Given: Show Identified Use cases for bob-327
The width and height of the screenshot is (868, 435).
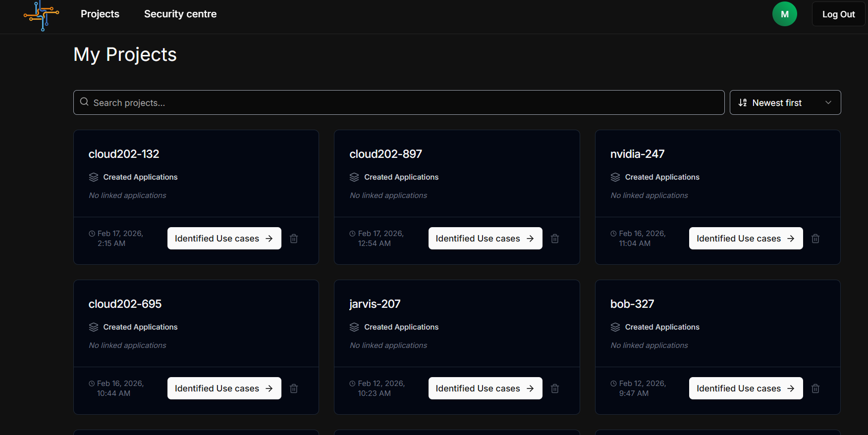Looking at the screenshot, I should 746,388.
